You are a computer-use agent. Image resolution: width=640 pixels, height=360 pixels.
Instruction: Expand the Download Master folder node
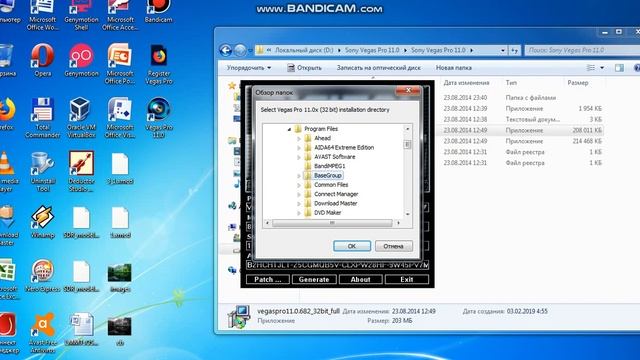[x=299, y=204]
